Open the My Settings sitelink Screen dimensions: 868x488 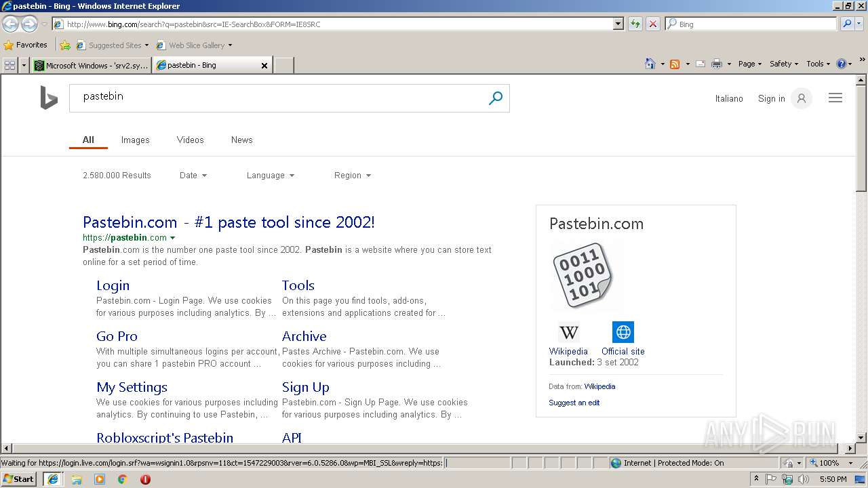click(132, 387)
